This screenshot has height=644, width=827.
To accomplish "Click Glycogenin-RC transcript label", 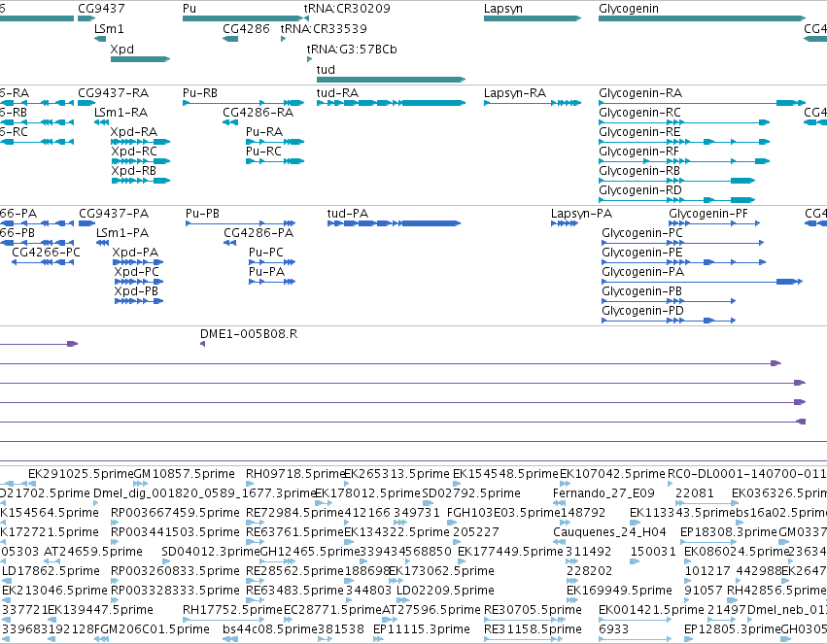I will 639,113.
